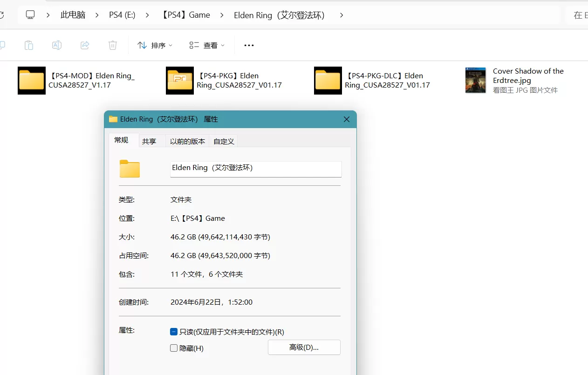This screenshot has width=588, height=375.
Task: Click the Share icon in the toolbar
Action: point(85,45)
